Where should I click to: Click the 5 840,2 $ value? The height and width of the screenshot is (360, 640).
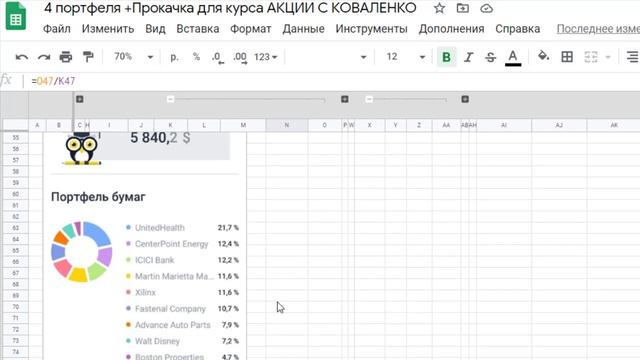(x=160, y=138)
